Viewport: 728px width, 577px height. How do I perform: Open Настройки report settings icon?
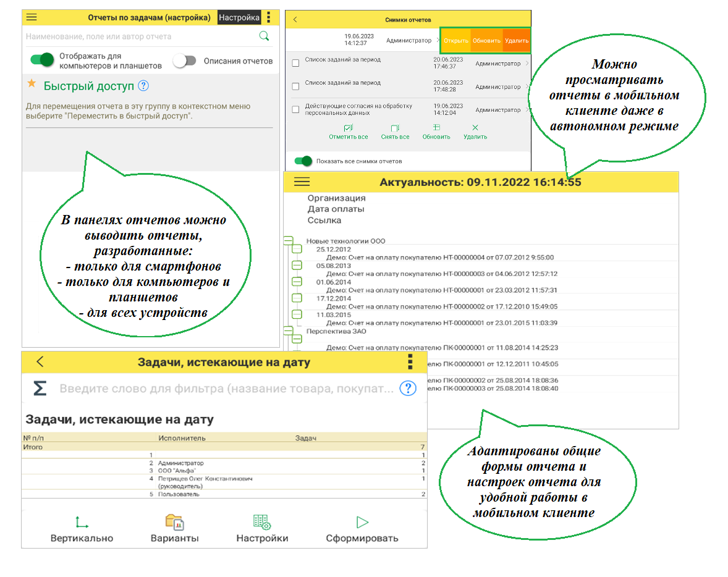tap(262, 522)
